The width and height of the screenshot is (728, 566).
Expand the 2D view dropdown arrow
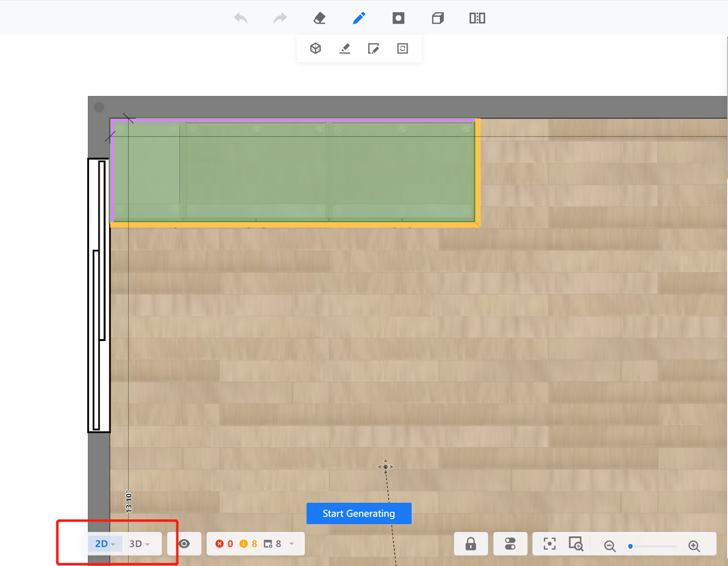tap(113, 544)
